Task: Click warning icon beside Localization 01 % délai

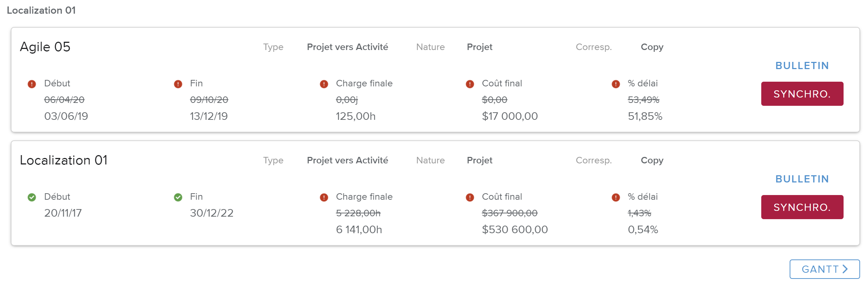Action: pos(616,198)
